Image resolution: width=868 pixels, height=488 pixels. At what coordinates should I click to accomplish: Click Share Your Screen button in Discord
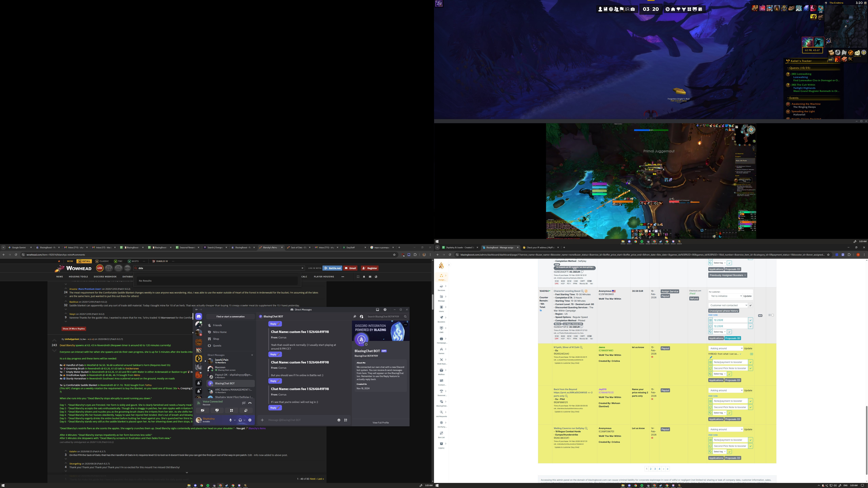point(217,410)
